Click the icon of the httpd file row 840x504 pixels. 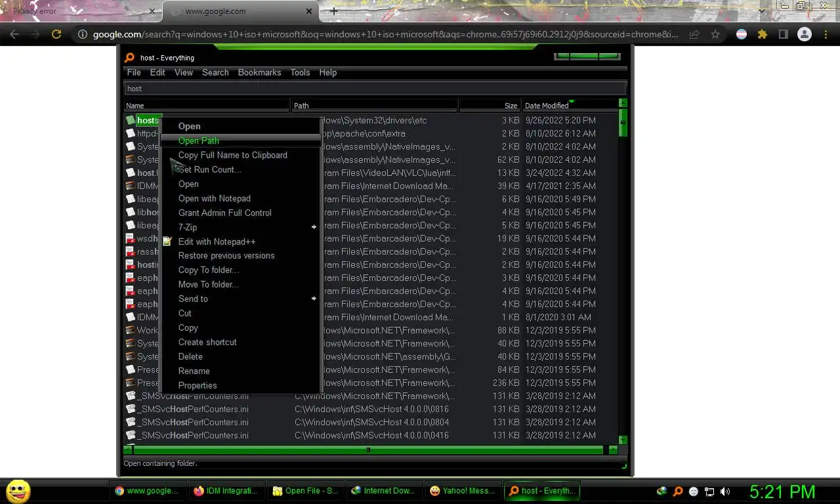131,133
